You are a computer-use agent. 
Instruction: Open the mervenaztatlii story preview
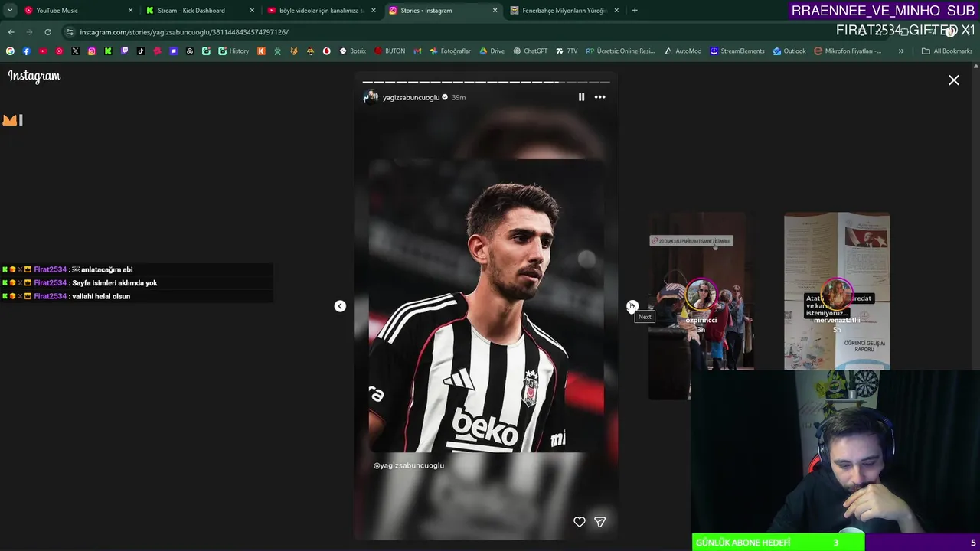click(837, 292)
